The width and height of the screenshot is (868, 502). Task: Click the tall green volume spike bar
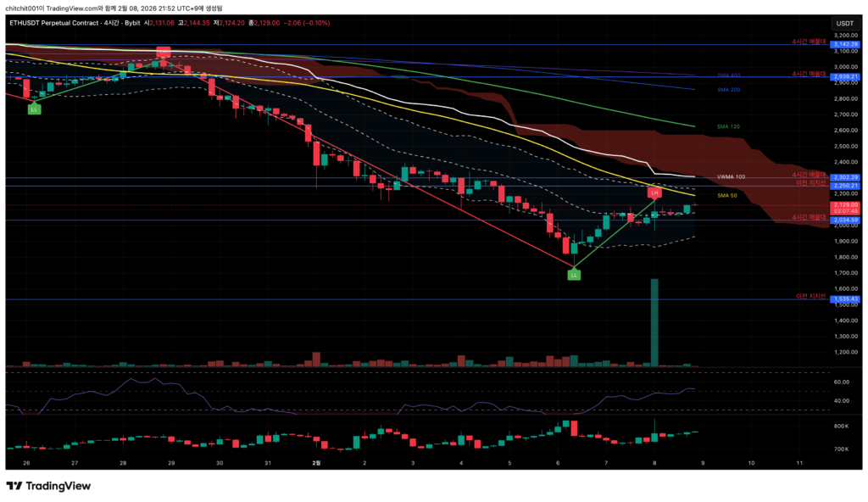pos(654,322)
